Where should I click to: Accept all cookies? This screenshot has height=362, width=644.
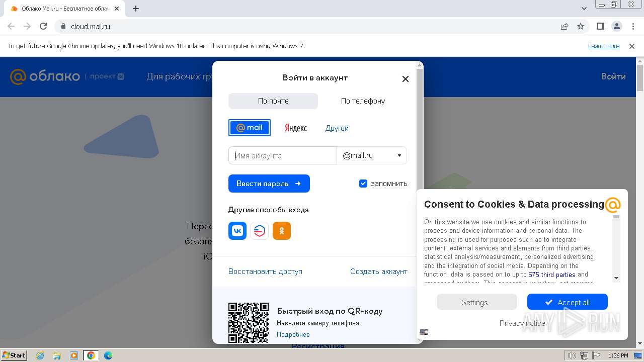567,302
